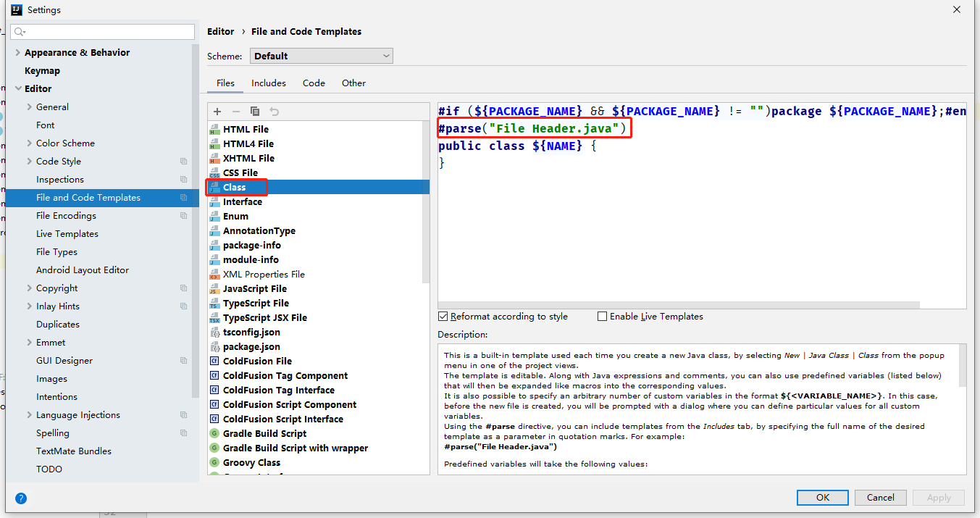Switch to the Code tab
Viewport: 980px width, 518px height.
click(x=314, y=83)
